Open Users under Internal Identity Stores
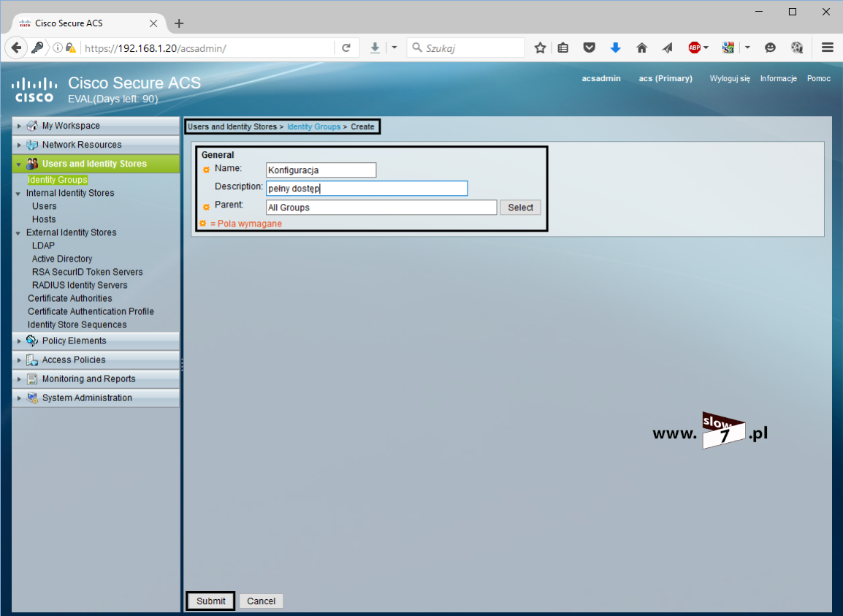The height and width of the screenshot is (616, 843). [44, 206]
